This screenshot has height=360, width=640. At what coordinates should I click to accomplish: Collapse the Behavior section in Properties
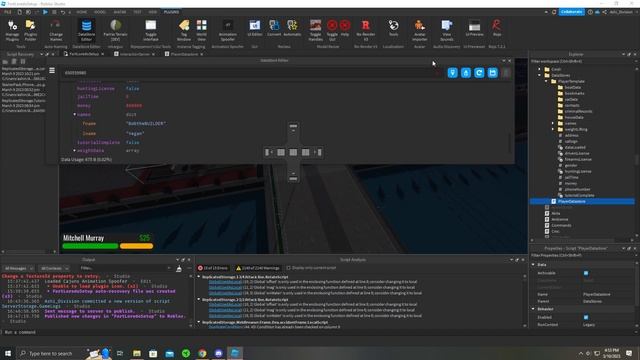[533, 309]
